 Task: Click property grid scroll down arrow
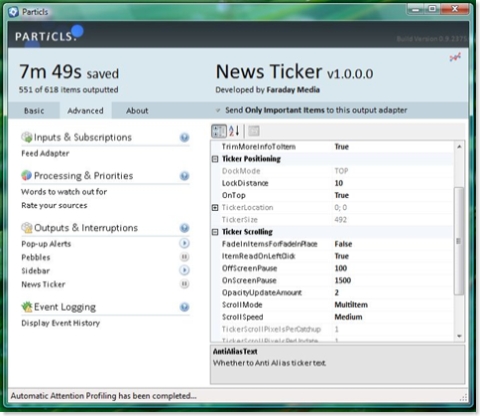pyautogui.click(x=459, y=336)
